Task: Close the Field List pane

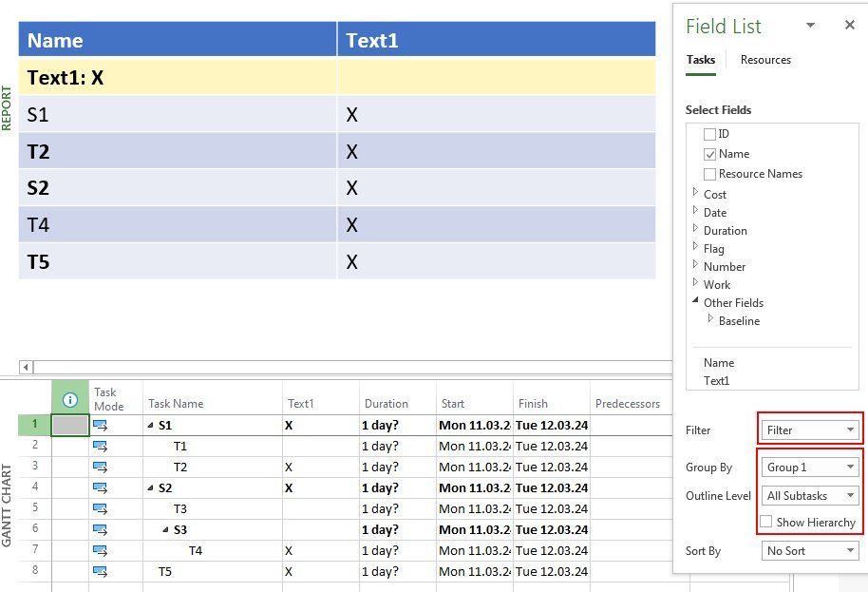Action: pyautogui.click(x=850, y=26)
